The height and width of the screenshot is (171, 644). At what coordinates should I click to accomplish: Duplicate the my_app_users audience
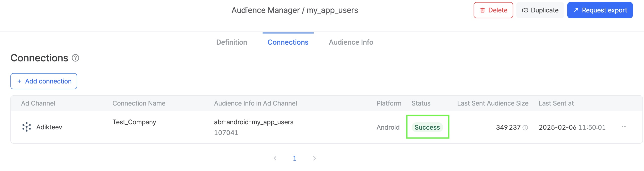[x=540, y=10]
